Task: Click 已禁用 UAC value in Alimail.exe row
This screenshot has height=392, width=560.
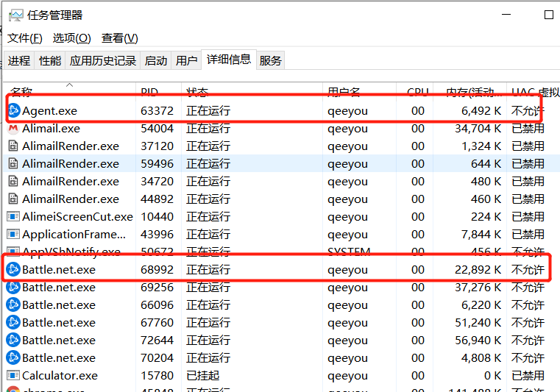Action: point(528,128)
